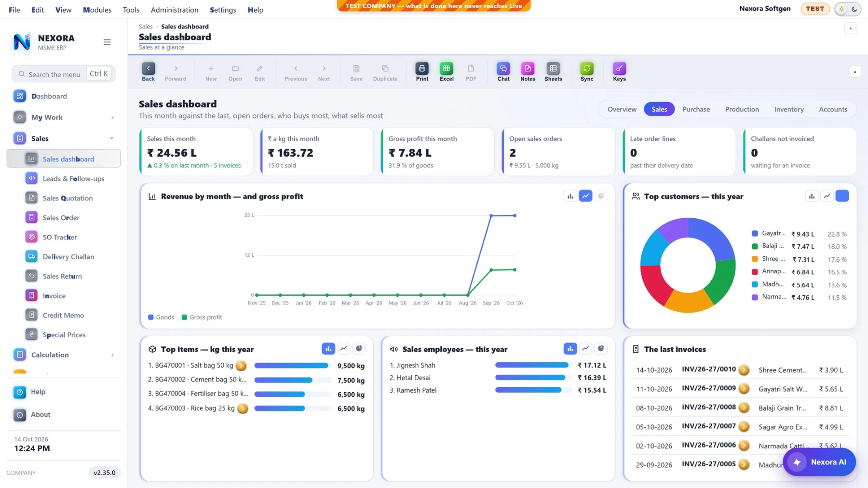Open Sales Return in sidebar
This screenshot has height=488, width=868.
coord(64,276)
